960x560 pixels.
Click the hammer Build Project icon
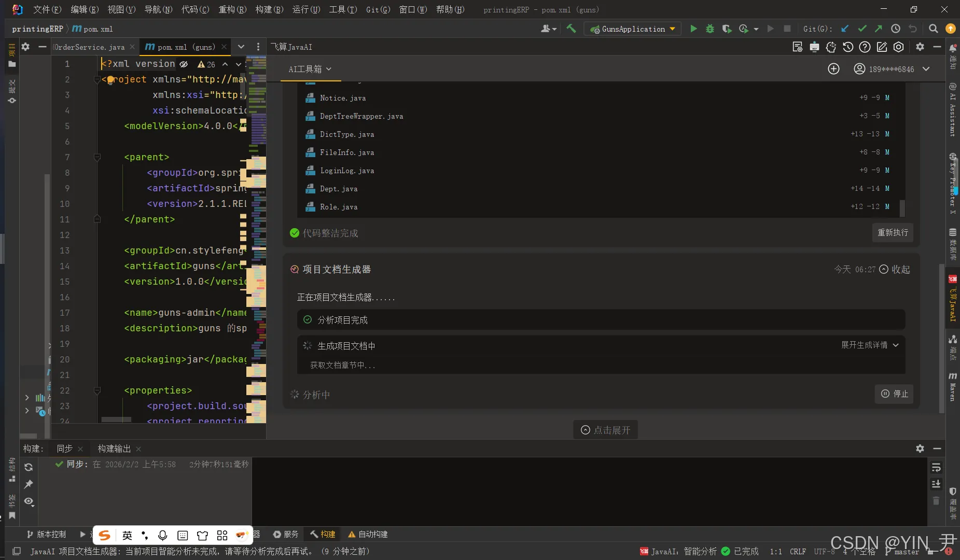[571, 29]
